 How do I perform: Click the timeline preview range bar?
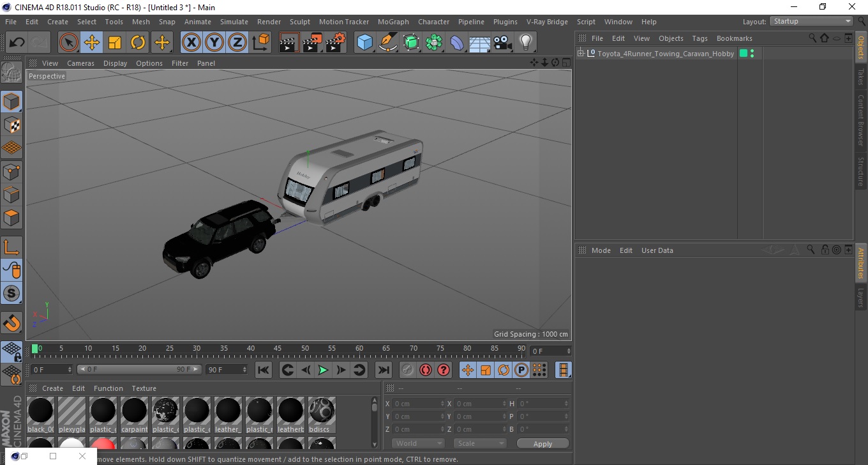coord(139,369)
